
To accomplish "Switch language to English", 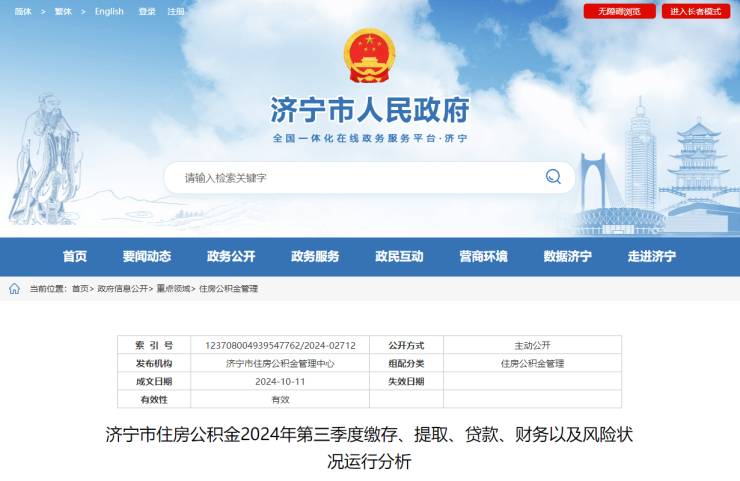I will point(109,12).
